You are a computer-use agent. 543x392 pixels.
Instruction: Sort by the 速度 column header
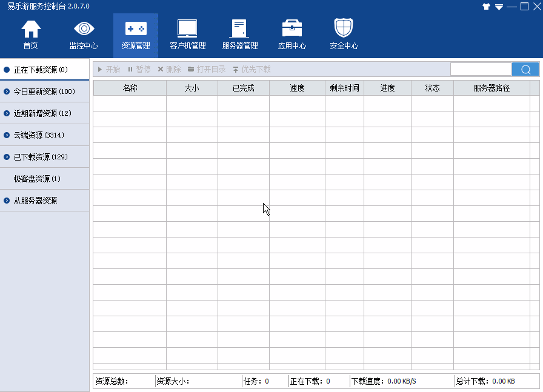click(x=297, y=88)
